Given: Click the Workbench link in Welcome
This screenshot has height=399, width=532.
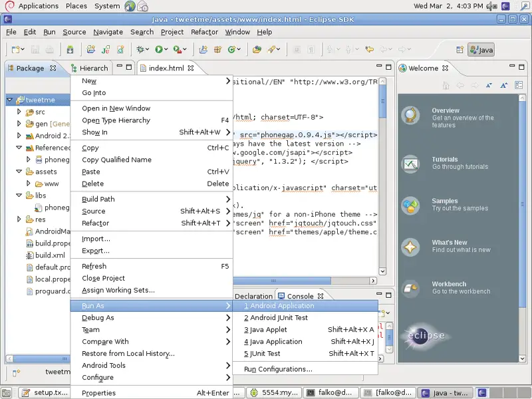Looking at the screenshot, I should click(x=449, y=284).
